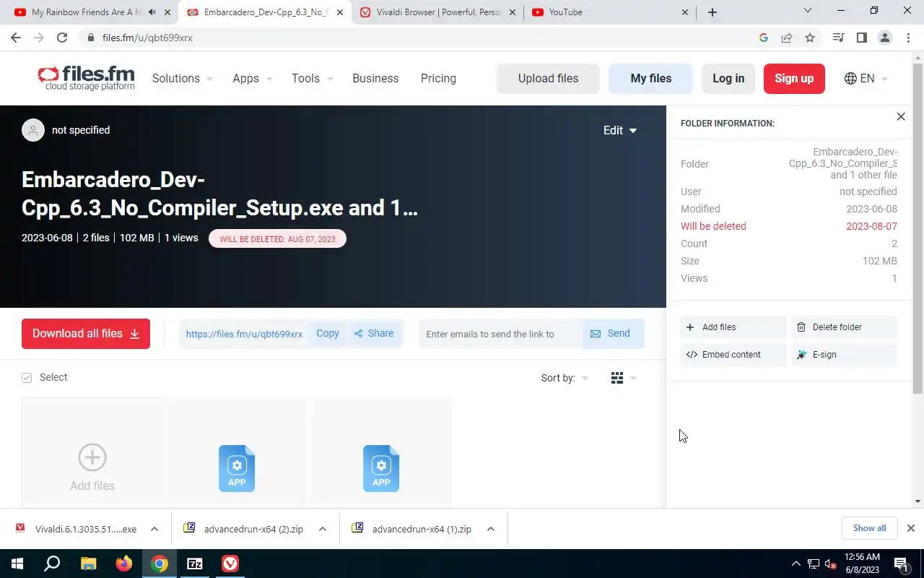Viewport: 924px width, 578px height.
Task: Click the Share button
Action: pos(374,334)
